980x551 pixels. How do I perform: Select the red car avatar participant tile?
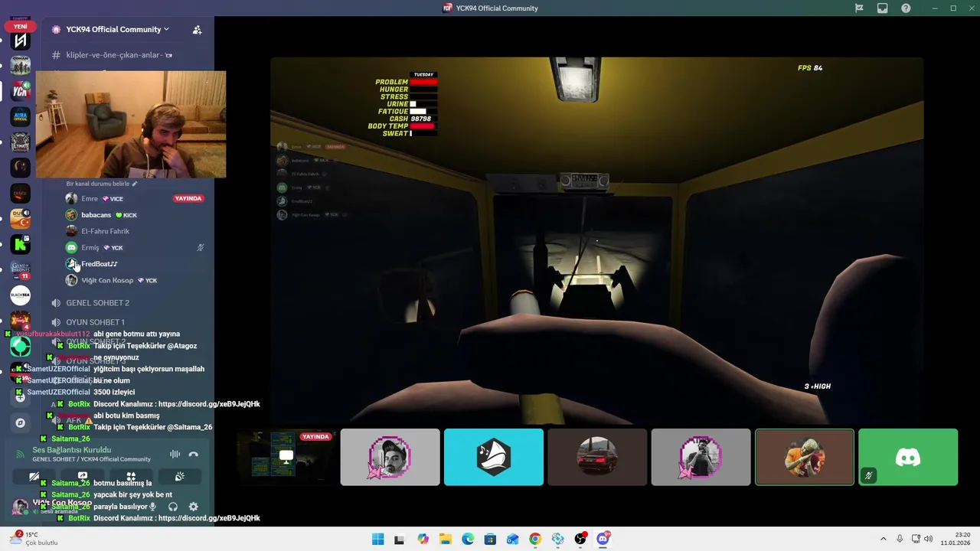point(597,458)
